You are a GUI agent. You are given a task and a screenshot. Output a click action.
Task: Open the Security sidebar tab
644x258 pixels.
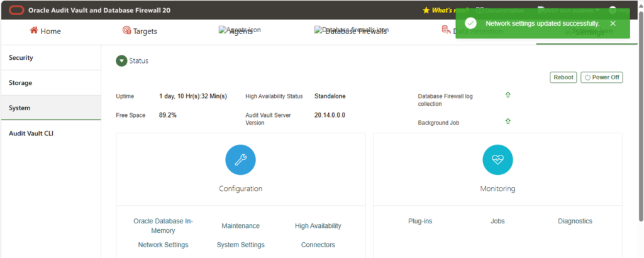51,58
